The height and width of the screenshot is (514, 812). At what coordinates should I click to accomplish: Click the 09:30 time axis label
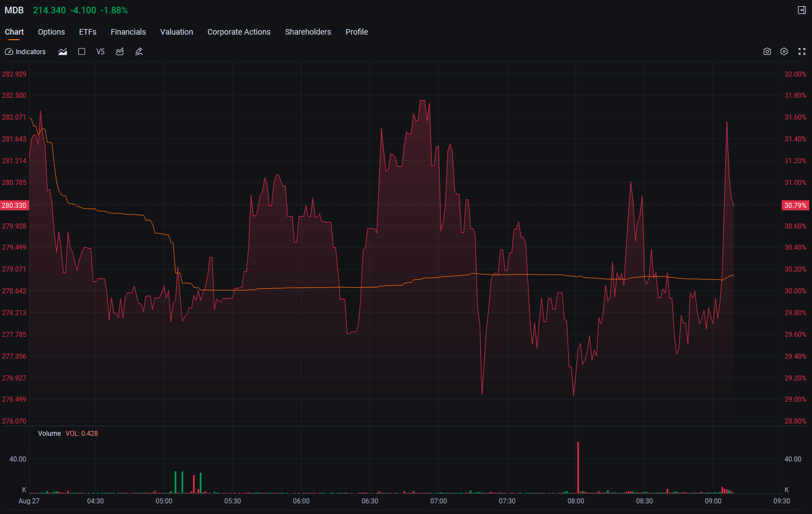(x=781, y=501)
